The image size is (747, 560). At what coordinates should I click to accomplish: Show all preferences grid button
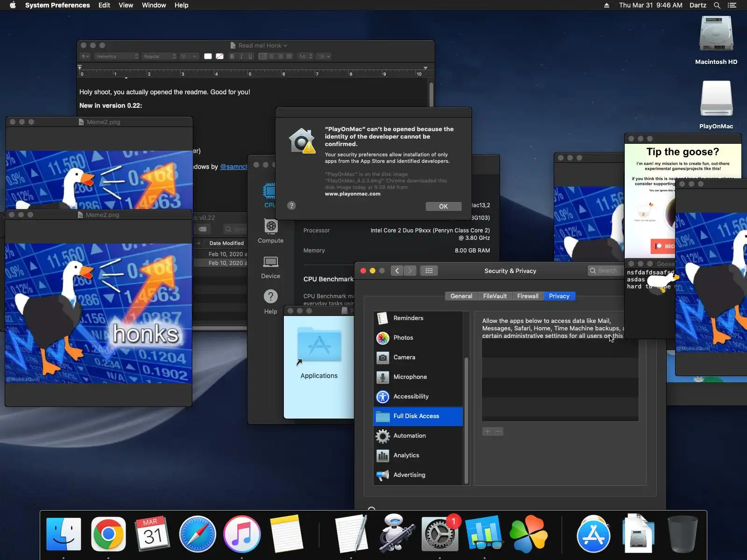[x=429, y=271]
